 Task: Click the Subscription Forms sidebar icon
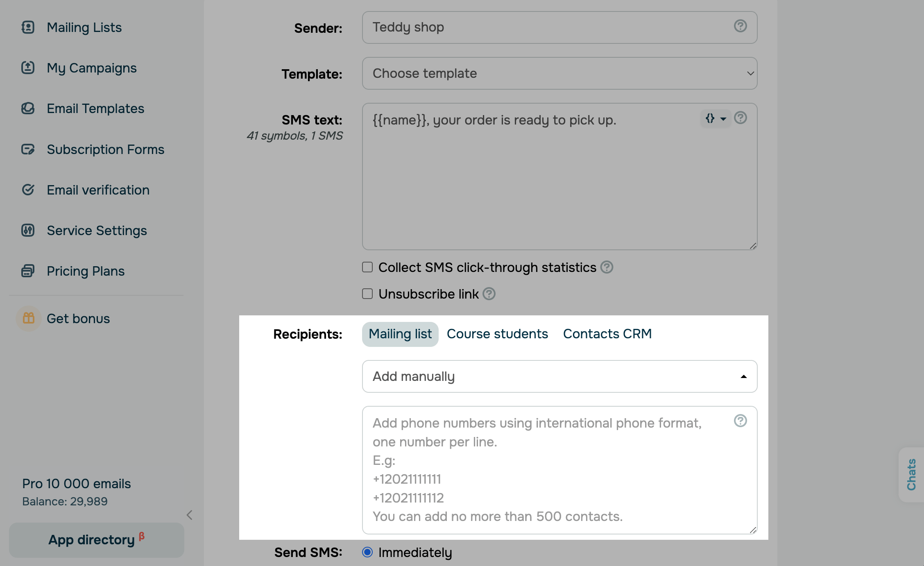point(28,149)
